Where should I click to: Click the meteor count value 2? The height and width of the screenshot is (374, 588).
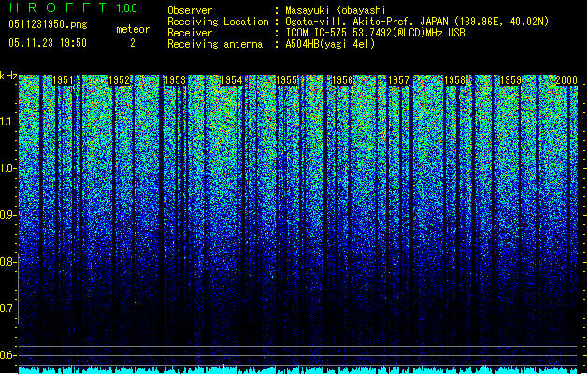click(133, 43)
